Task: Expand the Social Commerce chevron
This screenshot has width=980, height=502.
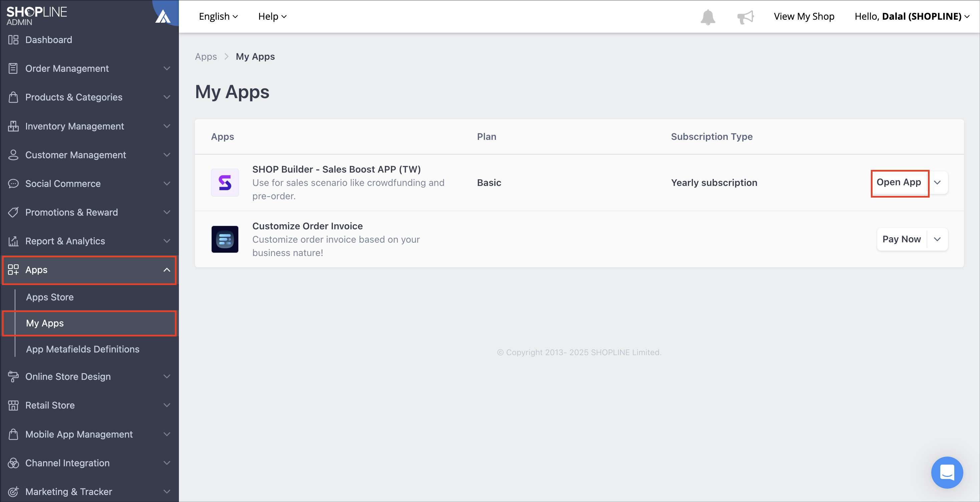Action: click(167, 184)
